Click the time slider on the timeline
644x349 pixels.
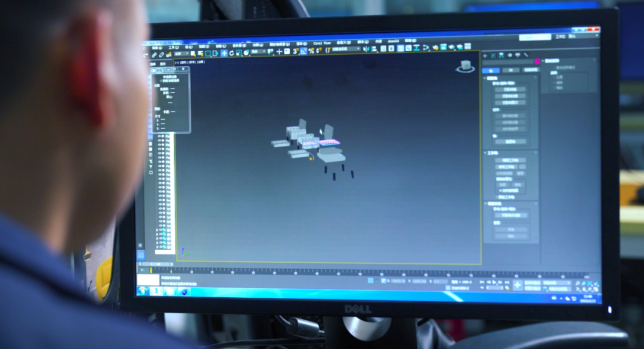click(x=155, y=264)
